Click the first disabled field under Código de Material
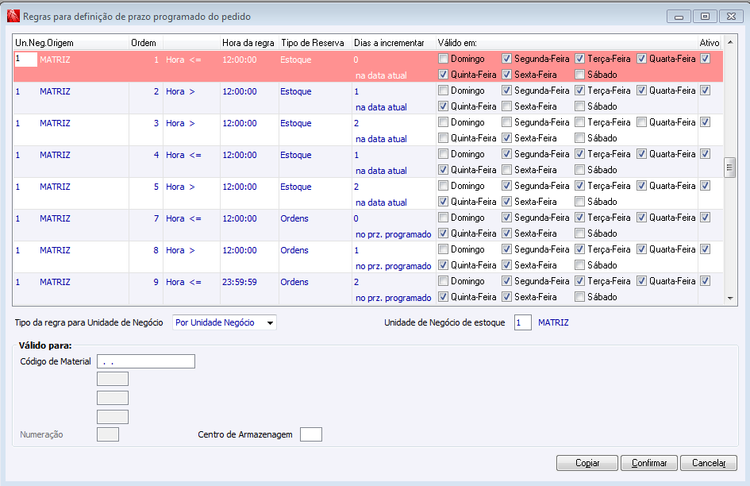750x486 pixels. tap(113, 379)
